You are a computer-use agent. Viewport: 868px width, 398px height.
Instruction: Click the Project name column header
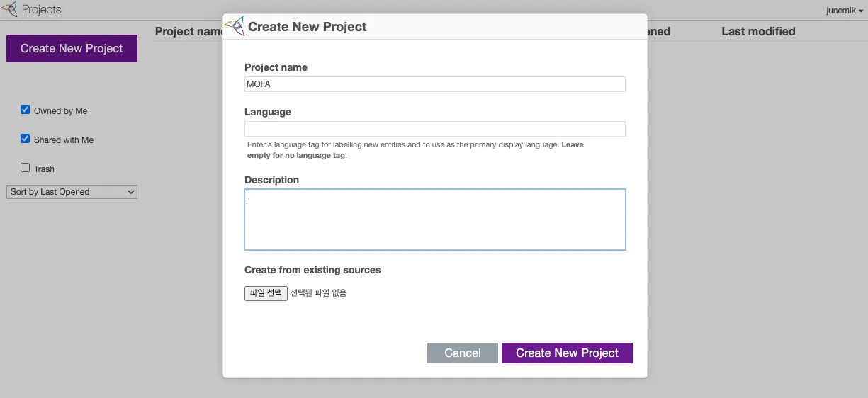tap(189, 31)
